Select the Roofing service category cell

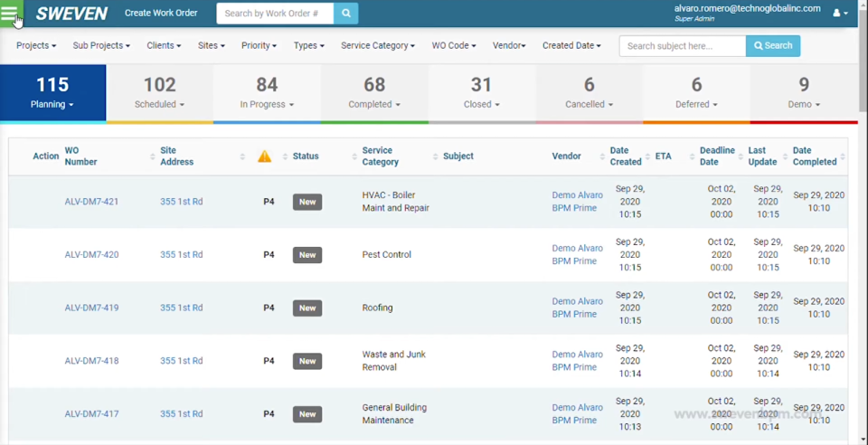(x=378, y=308)
